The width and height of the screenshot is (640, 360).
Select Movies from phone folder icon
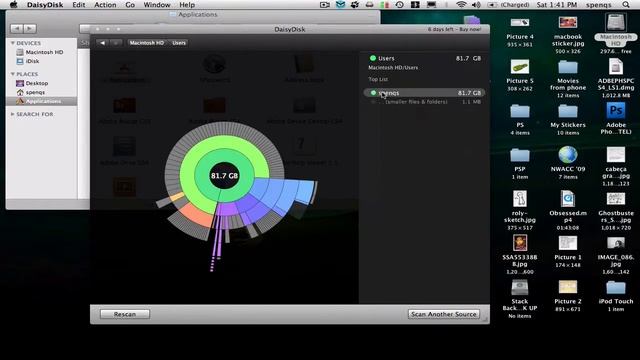568,67
